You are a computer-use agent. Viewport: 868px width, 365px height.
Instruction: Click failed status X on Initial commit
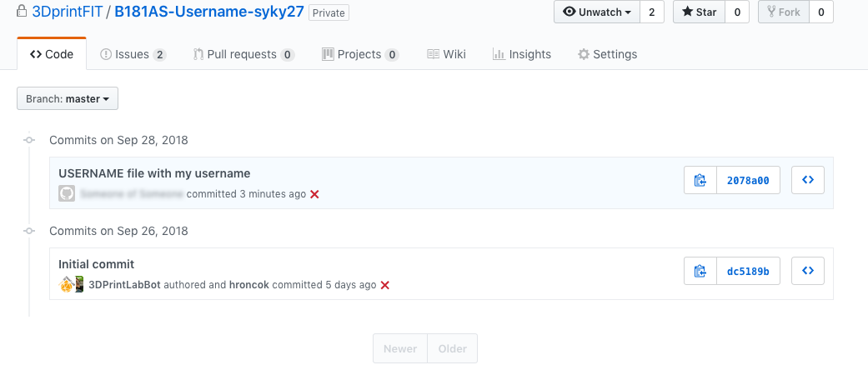385,285
